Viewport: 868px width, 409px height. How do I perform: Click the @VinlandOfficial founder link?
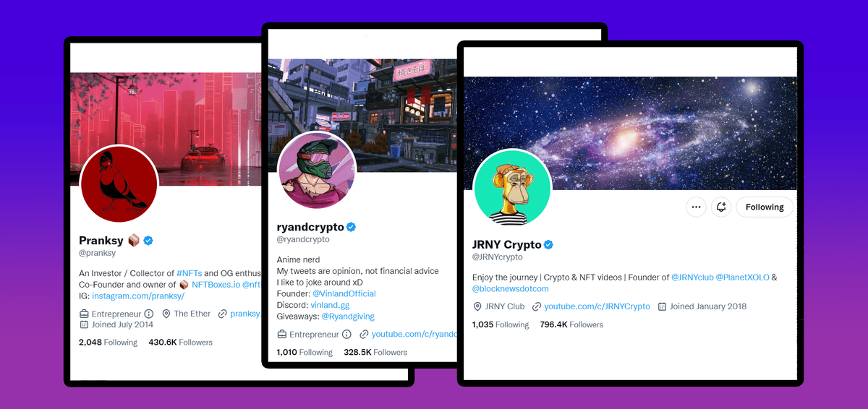pyautogui.click(x=344, y=293)
